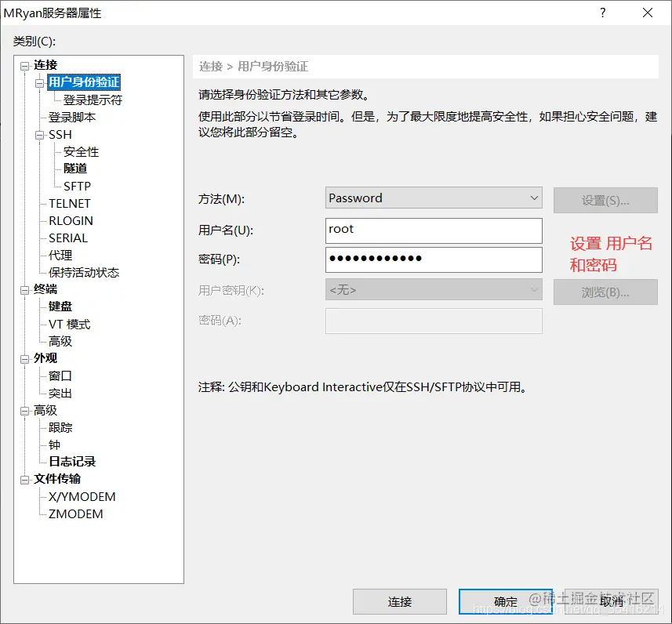Open the ZMODEM transfer settings
Screen dimensions: 672x624
tap(76, 513)
